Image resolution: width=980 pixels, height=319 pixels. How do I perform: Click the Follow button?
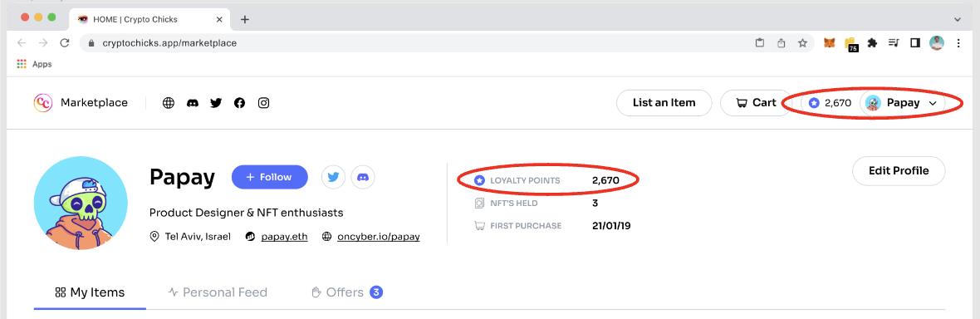(269, 177)
